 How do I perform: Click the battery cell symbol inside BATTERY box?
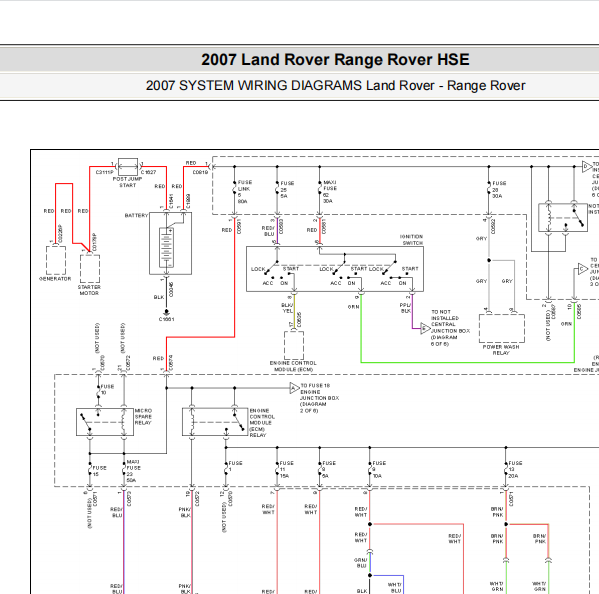pos(167,247)
